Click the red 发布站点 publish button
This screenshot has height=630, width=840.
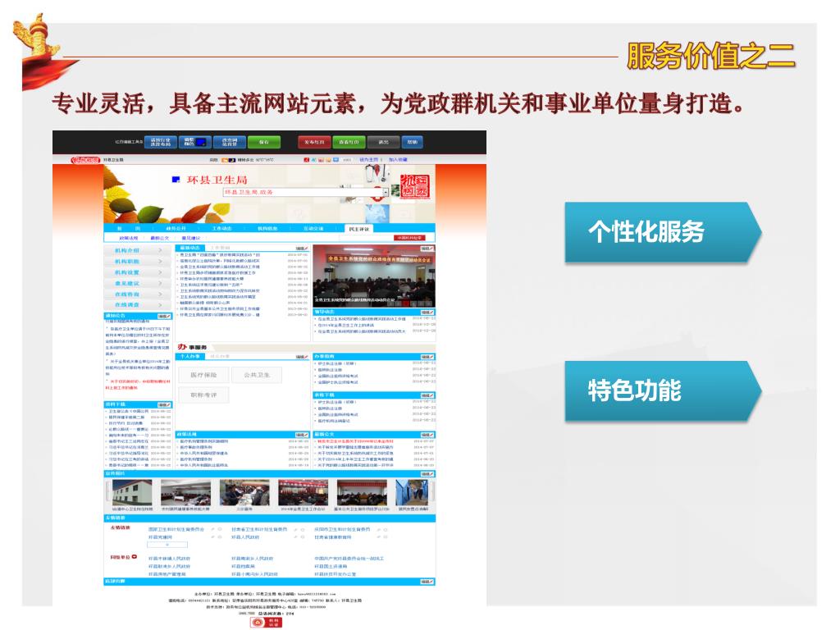tap(314, 142)
